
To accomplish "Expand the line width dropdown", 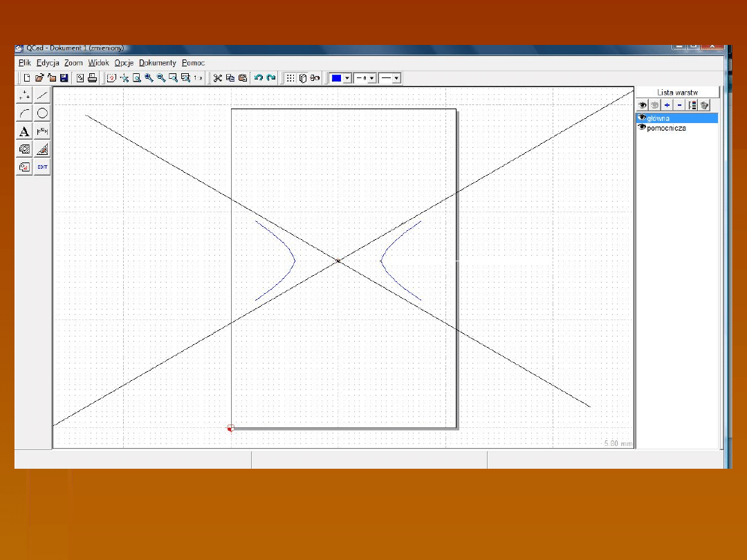I will [x=371, y=78].
